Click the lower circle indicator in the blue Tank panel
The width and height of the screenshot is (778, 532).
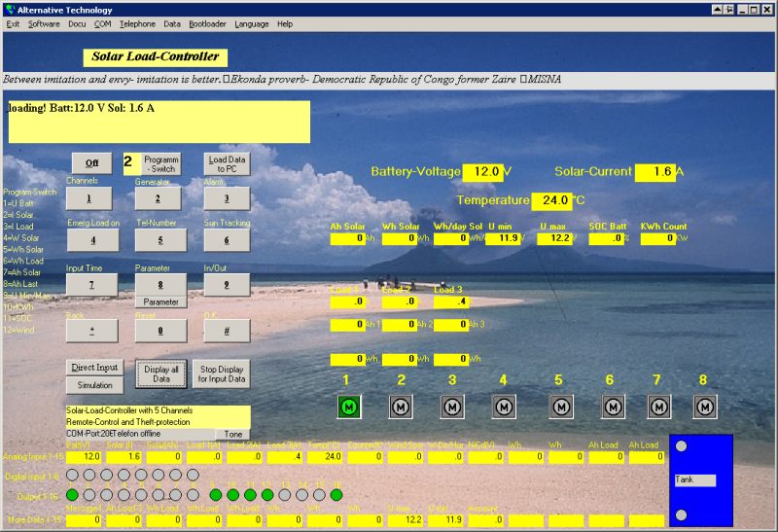[682, 514]
